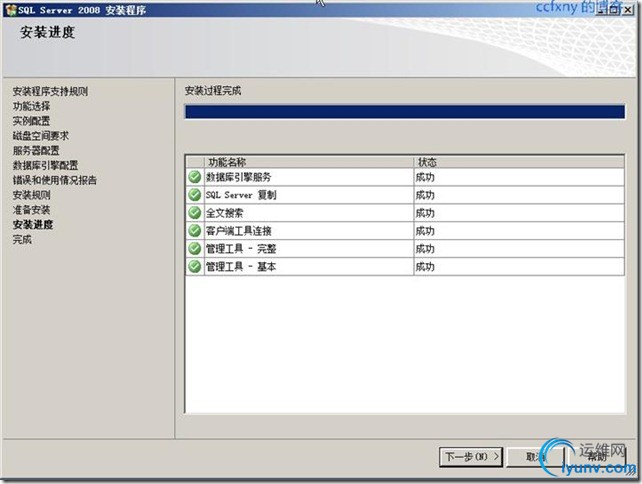Select the 管理工具 - 基本 feature name

point(241,267)
